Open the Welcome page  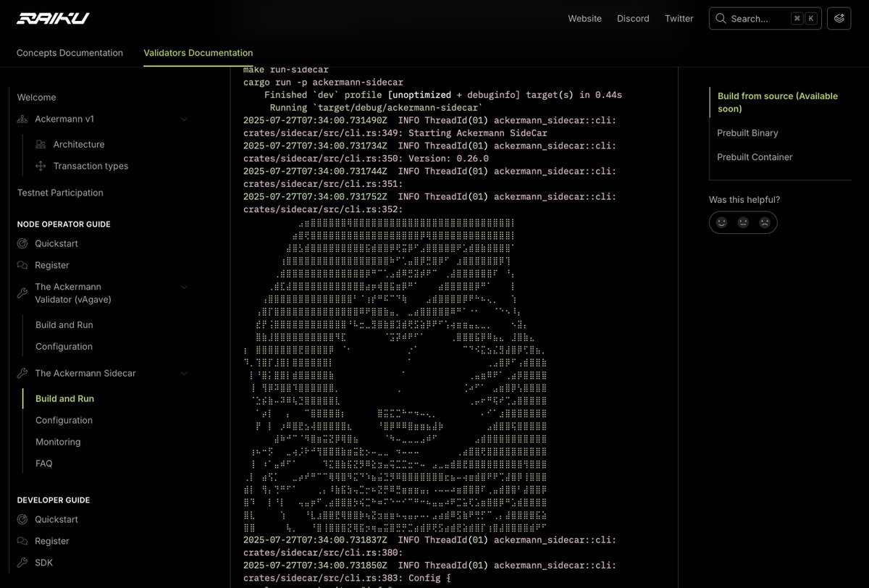36,97
